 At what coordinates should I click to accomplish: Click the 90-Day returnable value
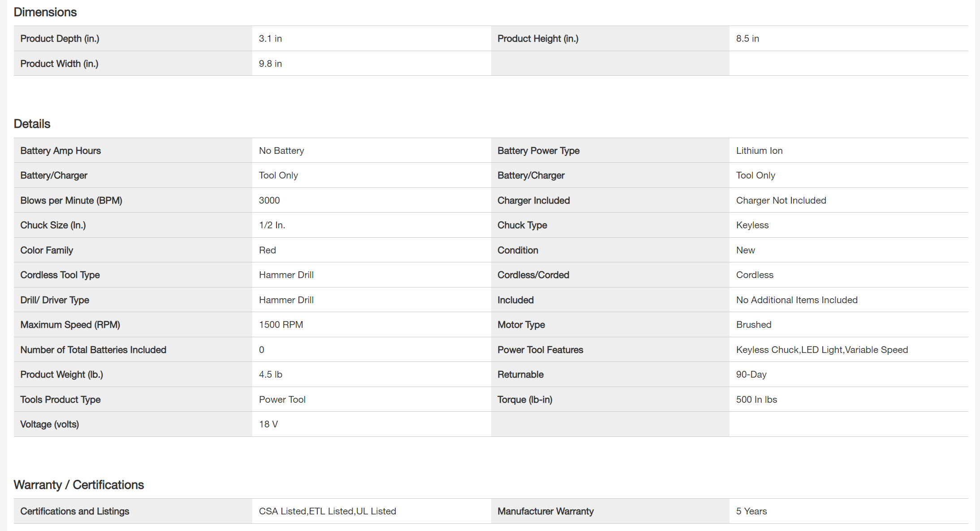751,374
